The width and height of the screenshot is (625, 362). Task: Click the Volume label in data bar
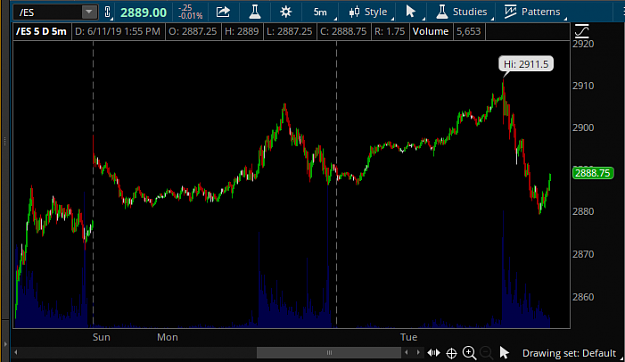click(x=430, y=31)
